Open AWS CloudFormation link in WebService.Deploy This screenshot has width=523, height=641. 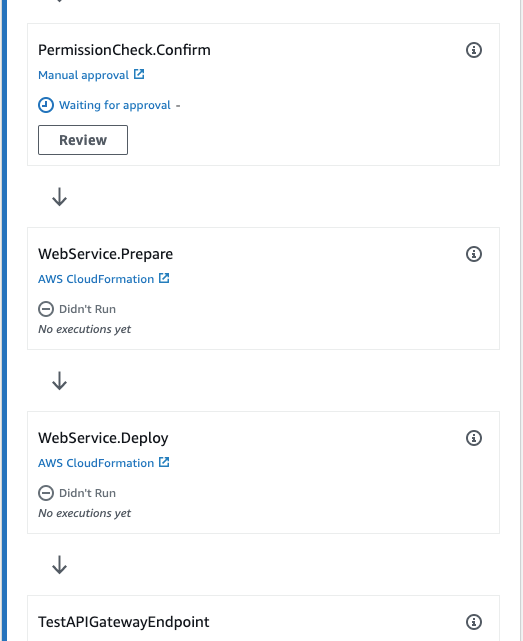coord(96,463)
